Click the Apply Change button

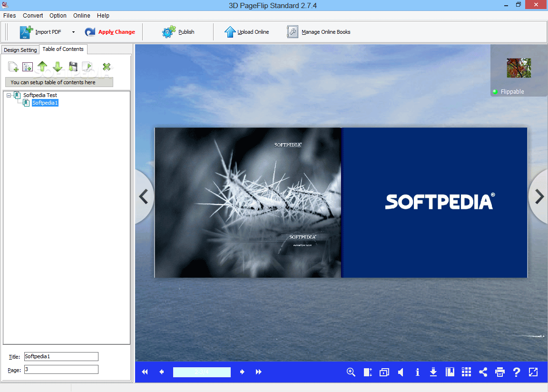click(110, 32)
